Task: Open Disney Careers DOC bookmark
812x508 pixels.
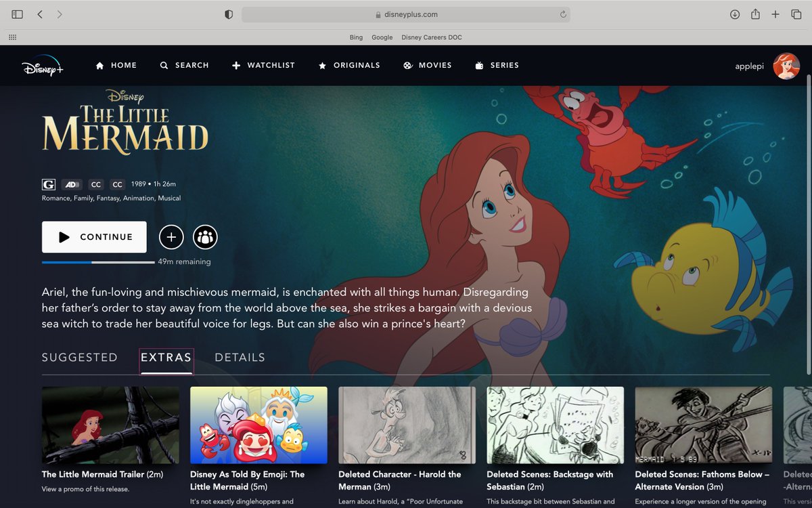Action: 432,37
